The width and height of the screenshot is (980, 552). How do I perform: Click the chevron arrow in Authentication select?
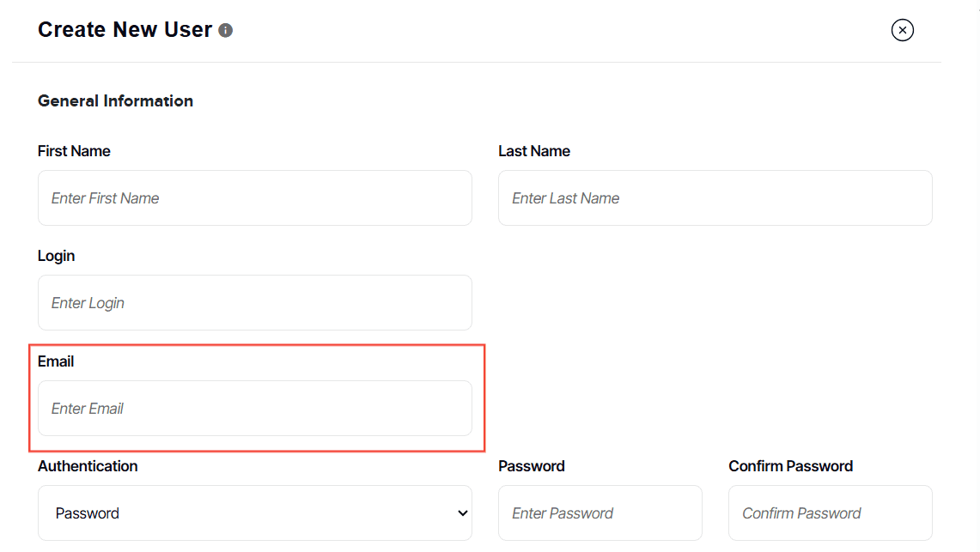tap(463, 513)
